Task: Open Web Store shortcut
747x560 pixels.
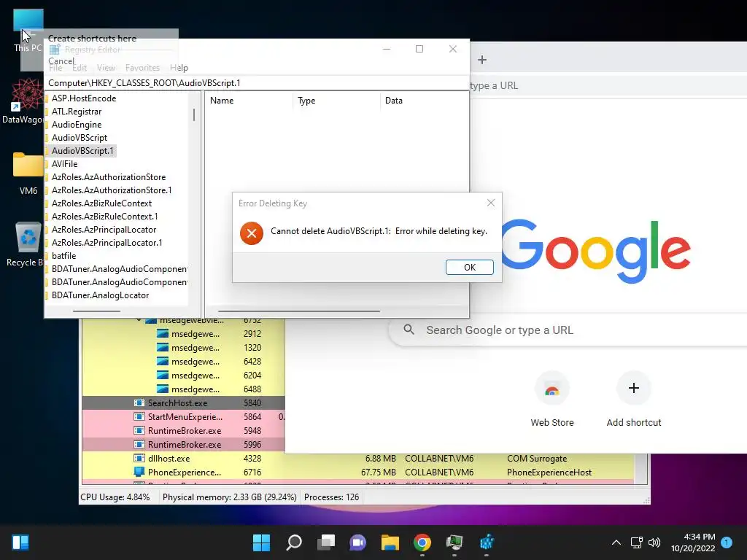Action: tap(552, 399)
